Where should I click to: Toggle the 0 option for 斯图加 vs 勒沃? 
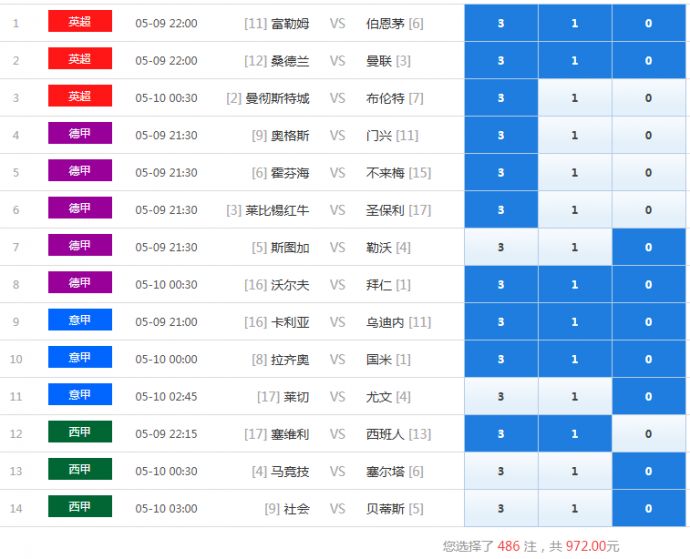[x=649, y=247]
